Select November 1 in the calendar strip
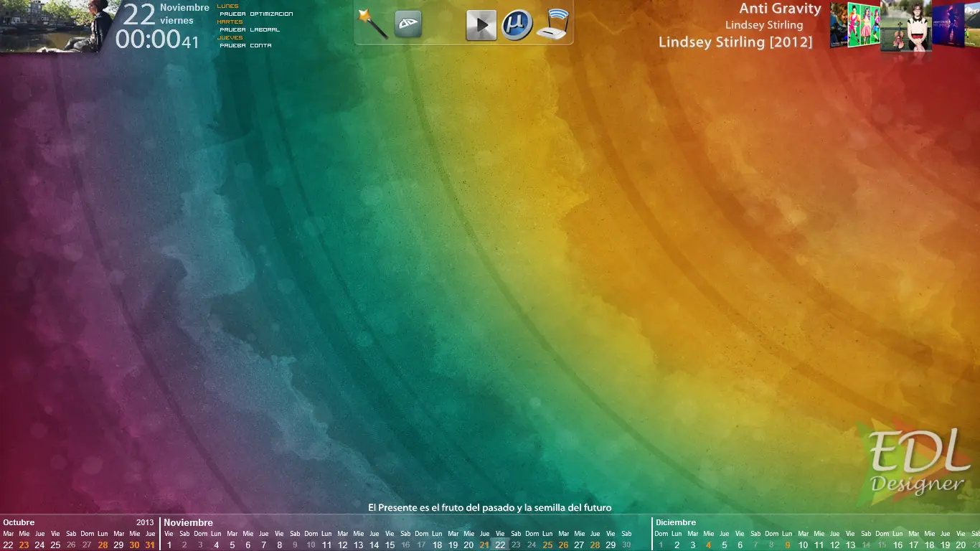The image size is (980, 551). pos(169,545)
